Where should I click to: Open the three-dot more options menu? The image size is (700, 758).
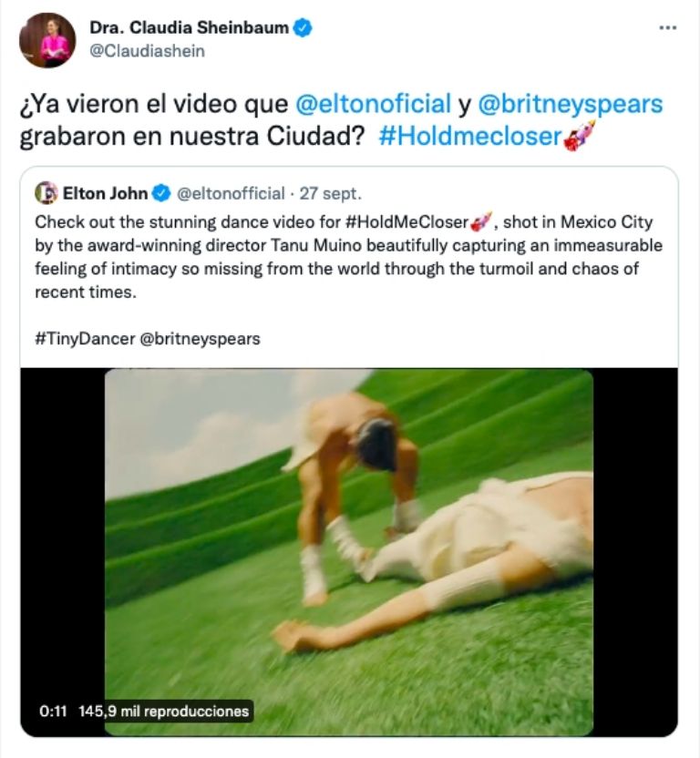(668, 28)
